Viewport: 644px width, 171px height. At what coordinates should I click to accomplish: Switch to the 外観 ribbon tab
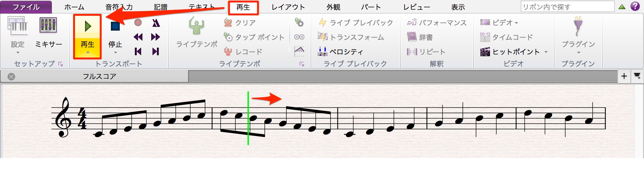(x=333, y=7)
